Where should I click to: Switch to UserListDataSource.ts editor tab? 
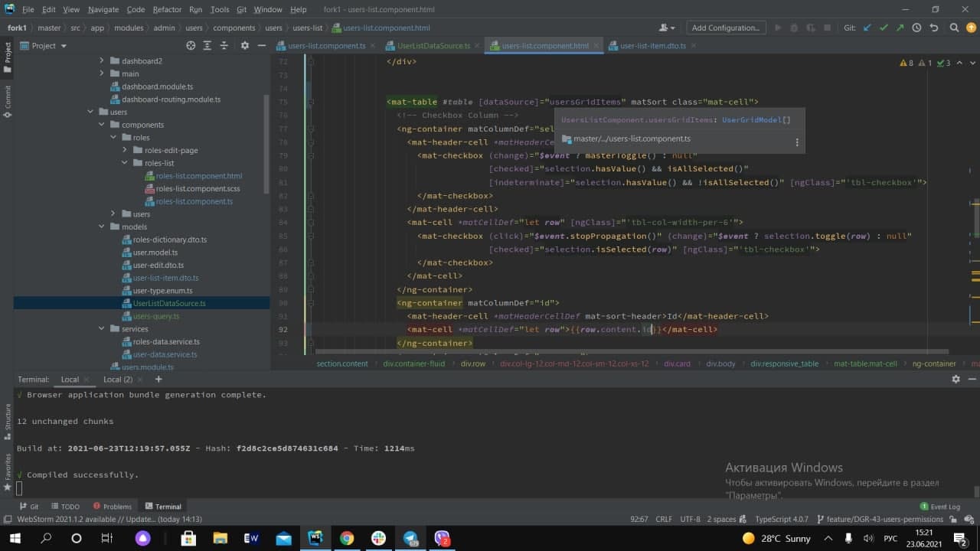pyautogui.click(x=433, y=46)
